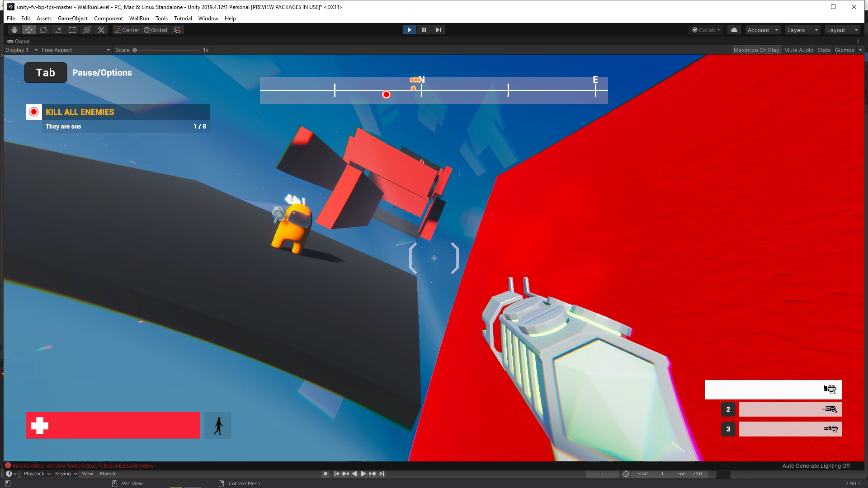Click the timeline current frame field
Image resolution: width=868 pixels, height=488 pixels.
pos(602,474)
